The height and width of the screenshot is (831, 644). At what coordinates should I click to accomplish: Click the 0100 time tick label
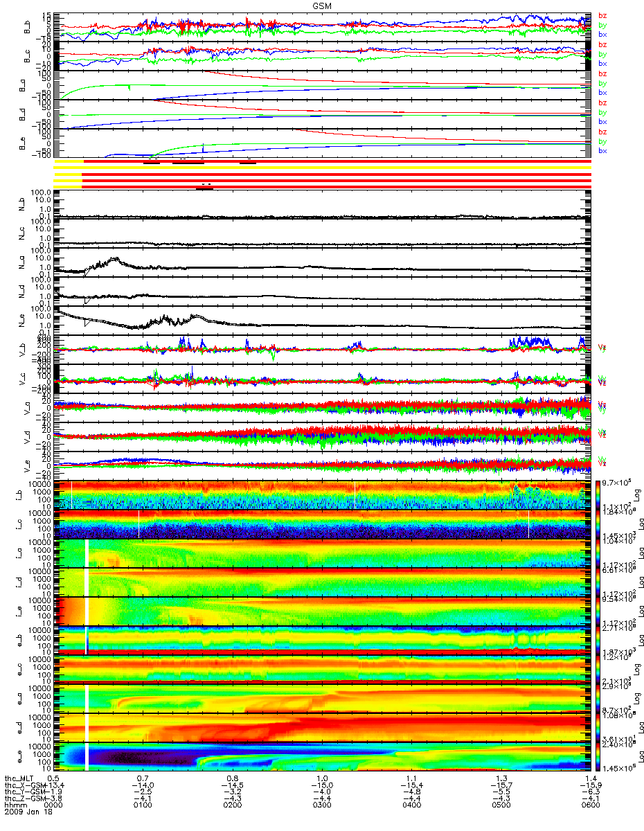click(143, 805)
